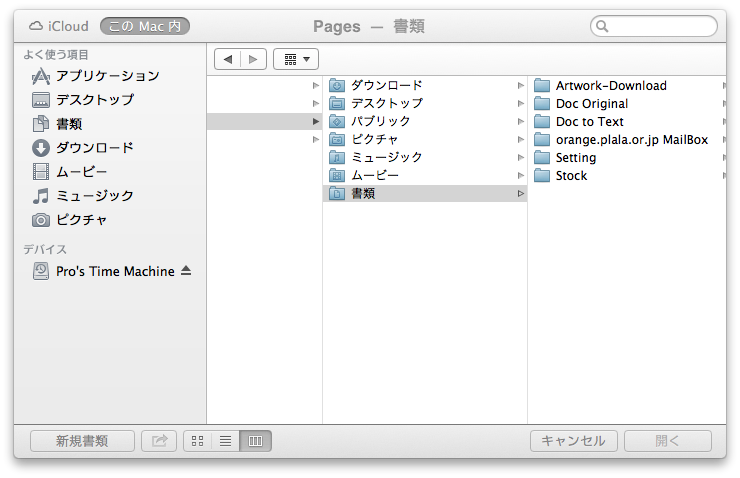Click the share button icon
The height and width of the screenshot is (478, 740).
tap(158, 441)
